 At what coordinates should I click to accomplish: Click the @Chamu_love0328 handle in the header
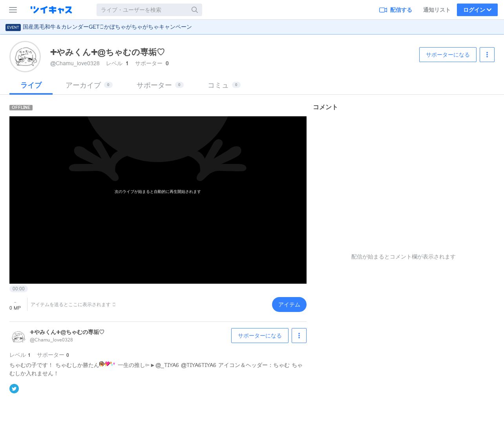coord(75,63)
